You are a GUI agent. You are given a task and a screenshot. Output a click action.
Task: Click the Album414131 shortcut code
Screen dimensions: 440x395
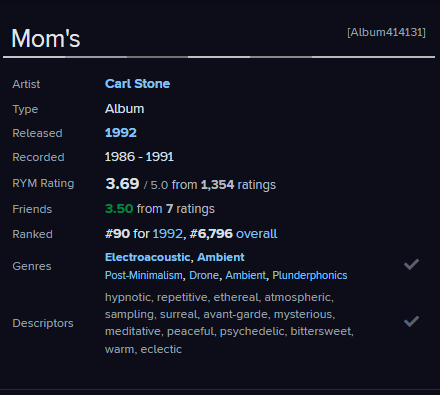coord(386,32)
